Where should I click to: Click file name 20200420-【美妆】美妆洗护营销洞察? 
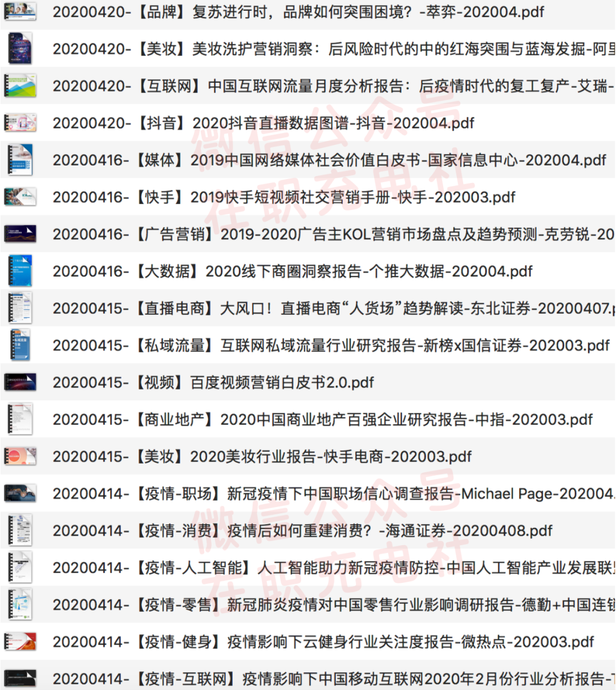[x=334, y=49]
